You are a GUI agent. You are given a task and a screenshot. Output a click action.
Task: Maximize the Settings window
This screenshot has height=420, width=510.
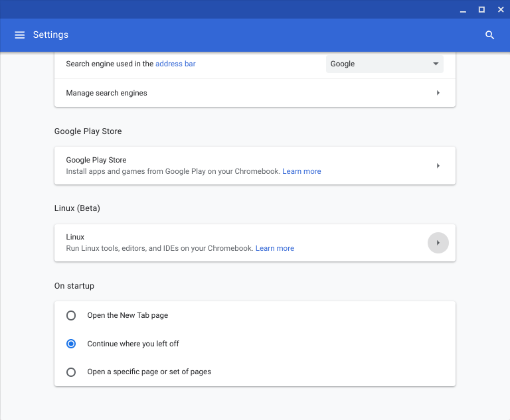click(x=481, y=10)
